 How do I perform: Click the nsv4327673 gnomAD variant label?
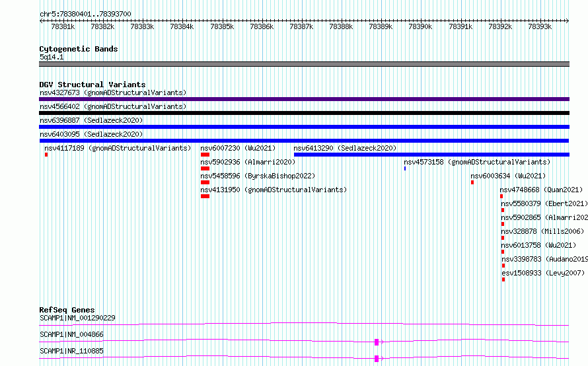click(x=113, y=92)
